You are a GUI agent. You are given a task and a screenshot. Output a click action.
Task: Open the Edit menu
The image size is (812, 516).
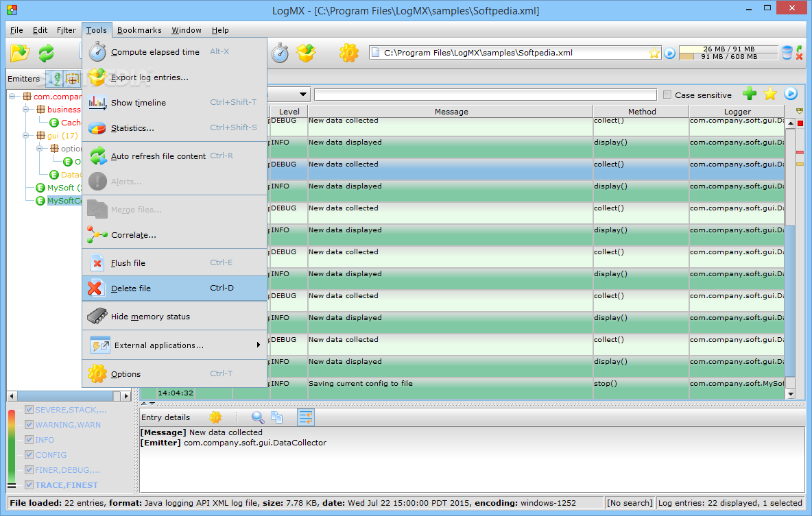coord(40,30)
